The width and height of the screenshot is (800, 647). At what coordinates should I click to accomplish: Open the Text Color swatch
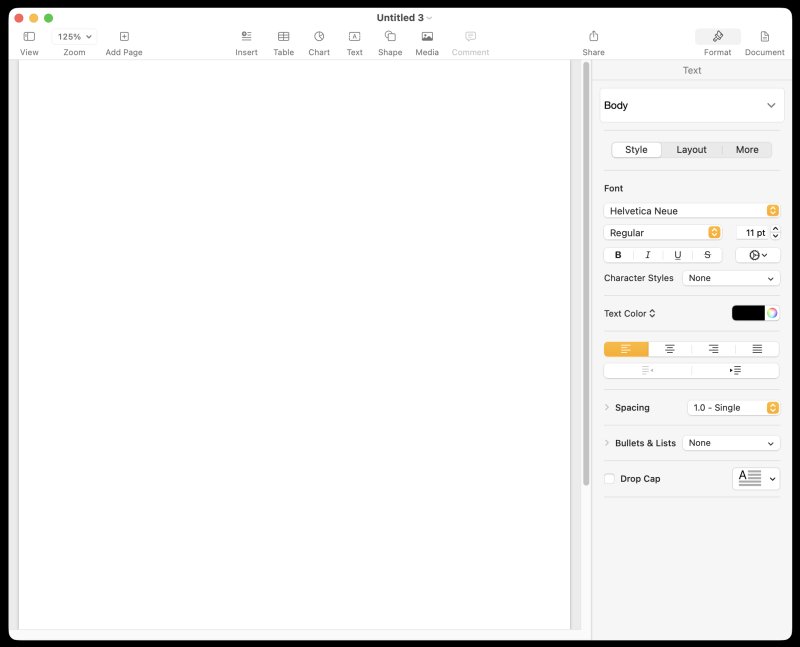pyautogui.click(x=749, y=313)
